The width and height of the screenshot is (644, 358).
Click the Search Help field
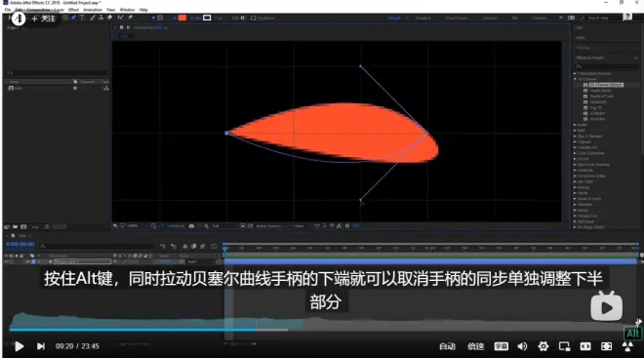(x=599, y=19)
